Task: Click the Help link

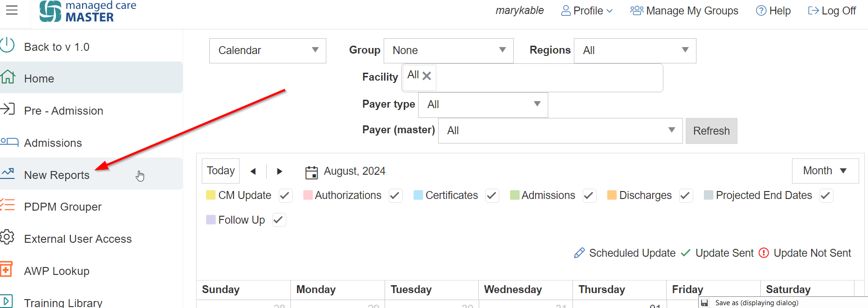Action: [773, 11]
